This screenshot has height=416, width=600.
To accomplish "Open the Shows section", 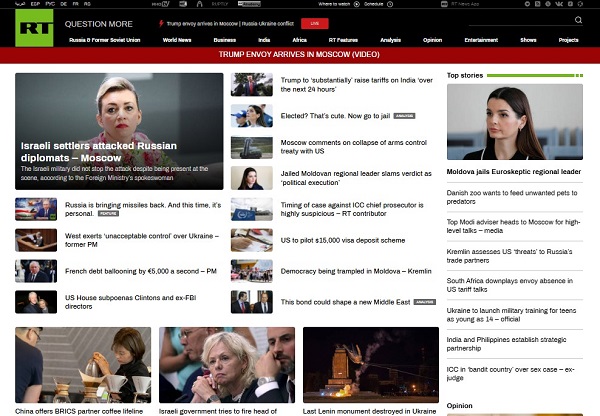I will 528,40.
